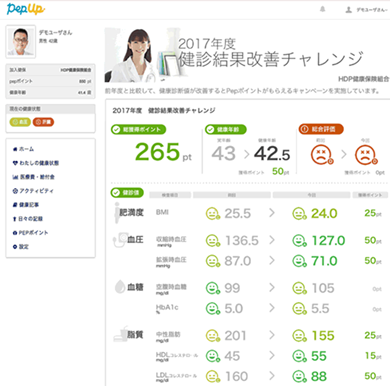
Task: Click the HbA1c row label
Action: point(167,309)
